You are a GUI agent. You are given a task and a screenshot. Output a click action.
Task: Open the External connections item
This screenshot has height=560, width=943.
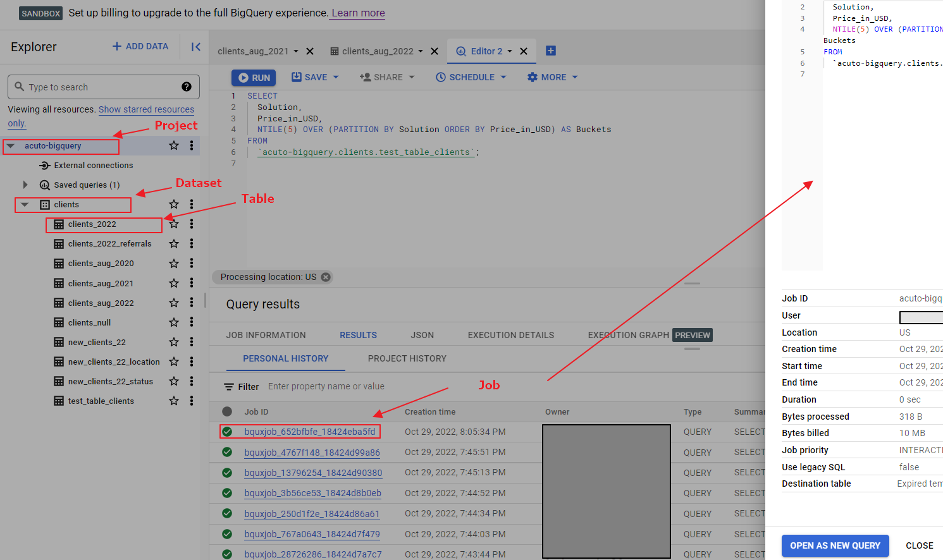[94, 165]
